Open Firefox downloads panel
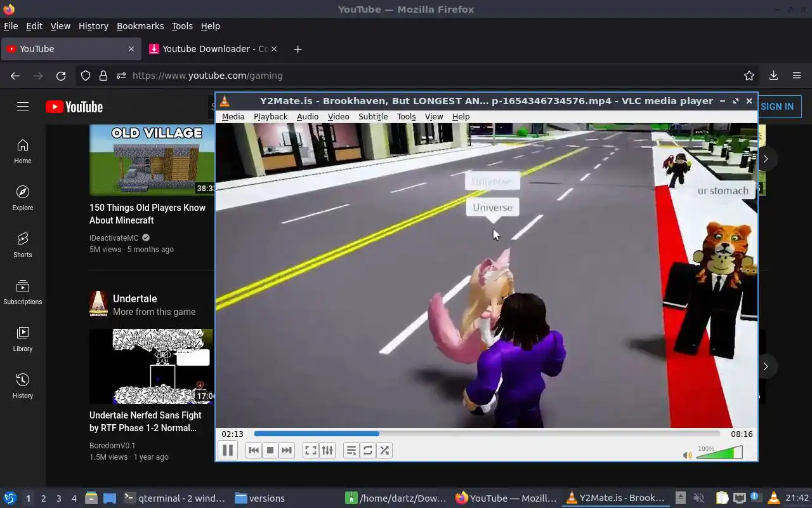 click(x=773, y=76)
